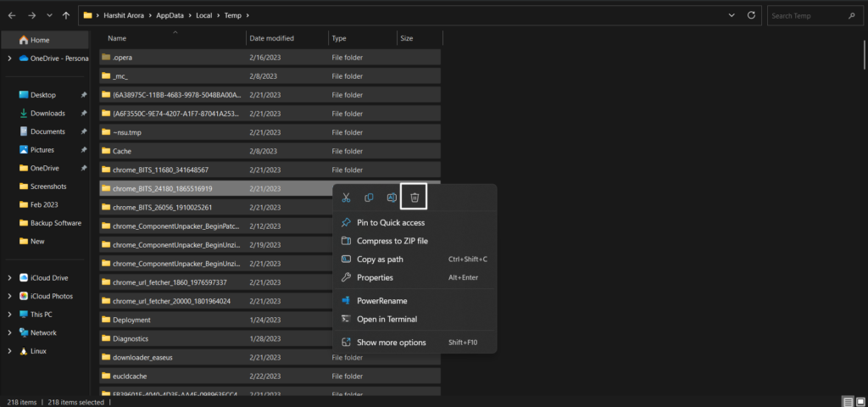Switch to large thumbnails view in status bar
Screen dimensions: 868x407
coord(860,401)
